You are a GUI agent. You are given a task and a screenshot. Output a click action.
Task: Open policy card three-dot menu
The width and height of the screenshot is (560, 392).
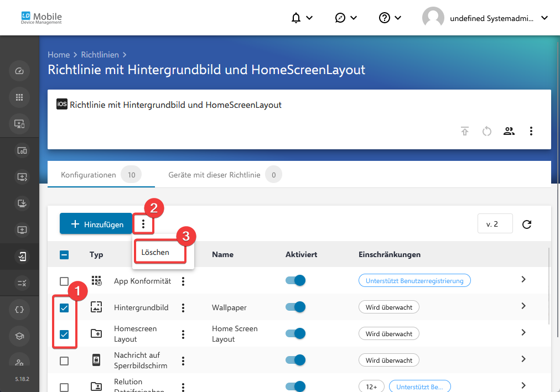tap(531, 131)
